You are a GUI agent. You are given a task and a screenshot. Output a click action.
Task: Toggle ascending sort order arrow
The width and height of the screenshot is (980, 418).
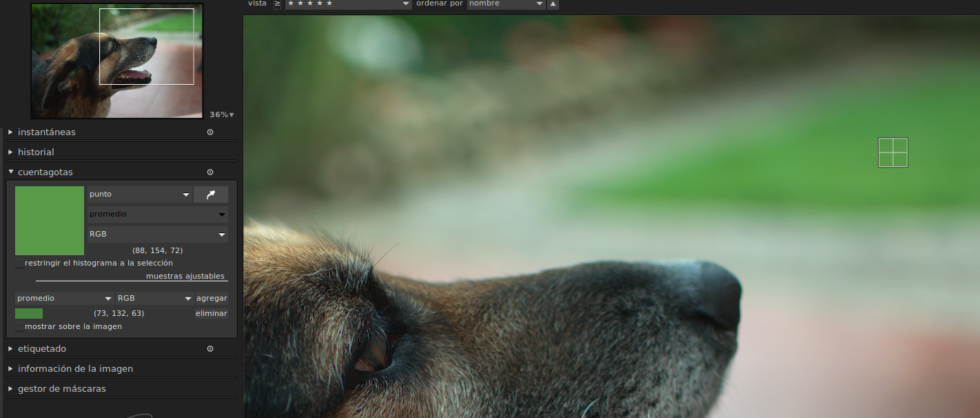pos(553,3)
